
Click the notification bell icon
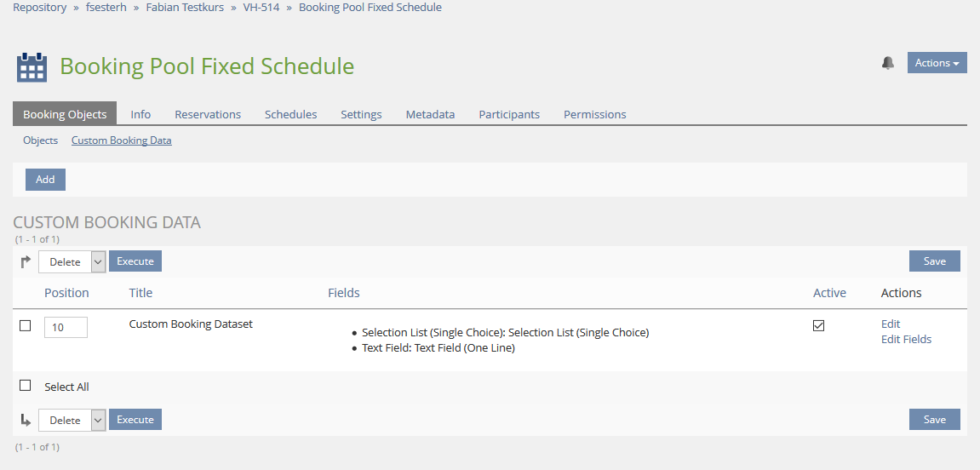point(888,63)
